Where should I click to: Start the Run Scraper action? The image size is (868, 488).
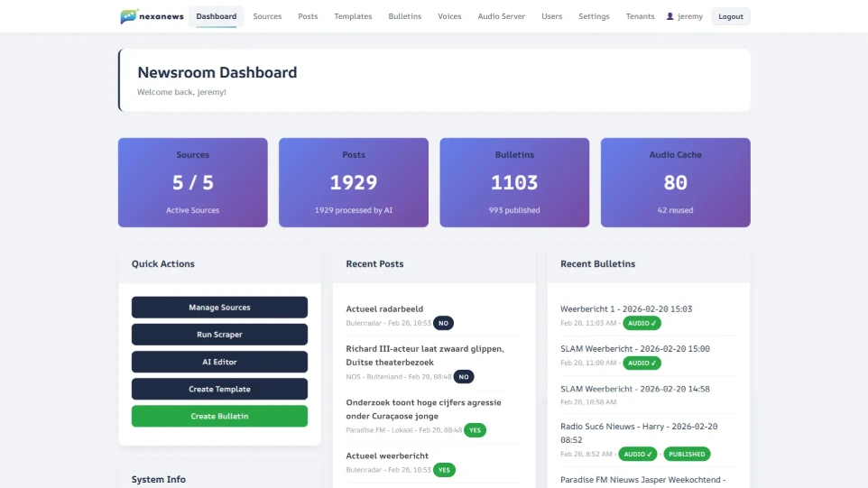[x=219, y=335]
